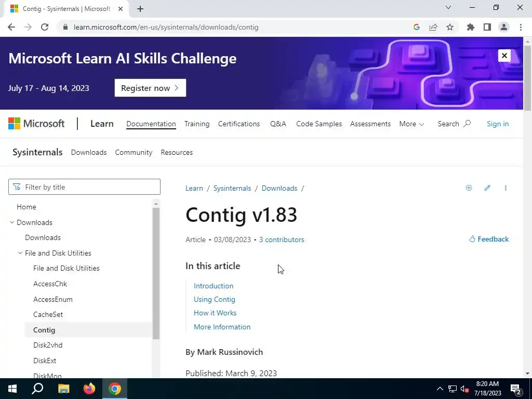Click the Learn breadcrumb link
Viewport: 532px width, 399px height.
(194, 188)
